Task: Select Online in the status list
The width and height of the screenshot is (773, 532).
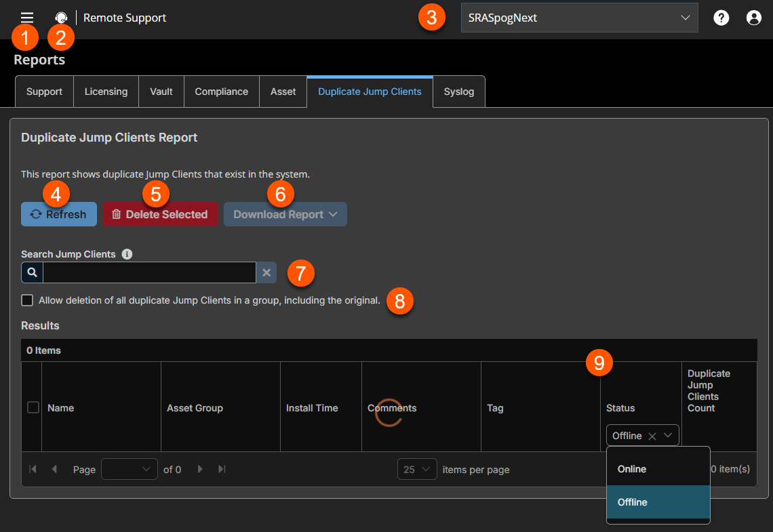Action: 658,469
